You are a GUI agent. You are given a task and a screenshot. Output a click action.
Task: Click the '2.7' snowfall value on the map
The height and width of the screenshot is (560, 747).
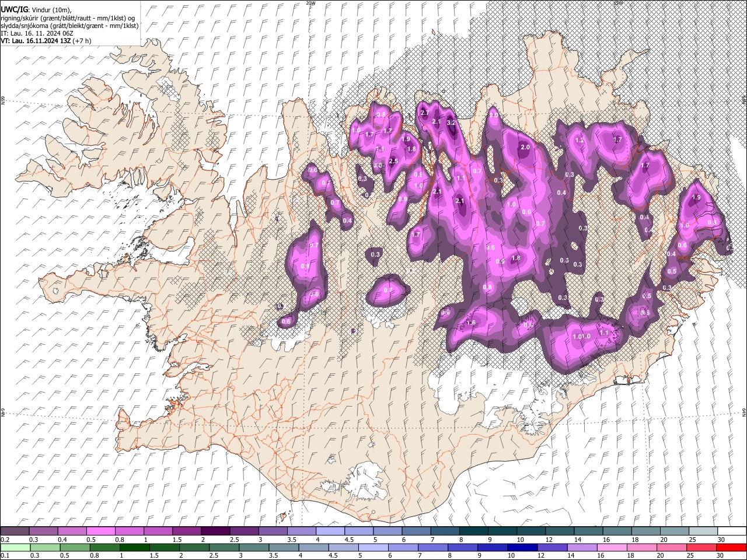click(x=425, y=113)
